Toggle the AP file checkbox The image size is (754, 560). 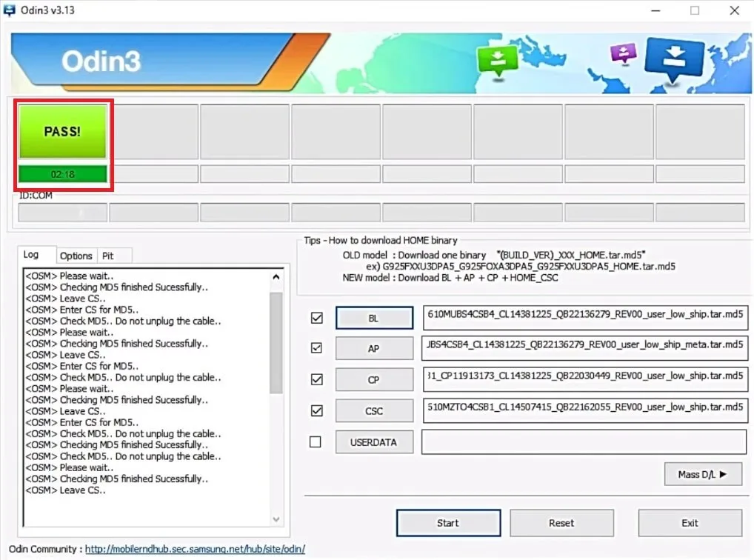click(x=316, y=348)
